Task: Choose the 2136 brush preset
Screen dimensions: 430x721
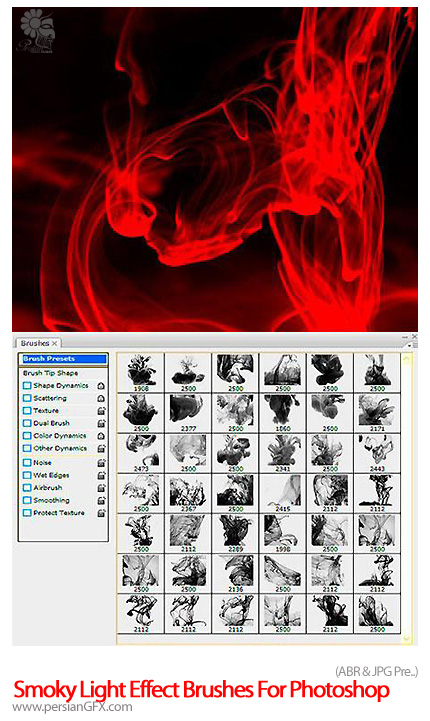Action: (235, 573)
